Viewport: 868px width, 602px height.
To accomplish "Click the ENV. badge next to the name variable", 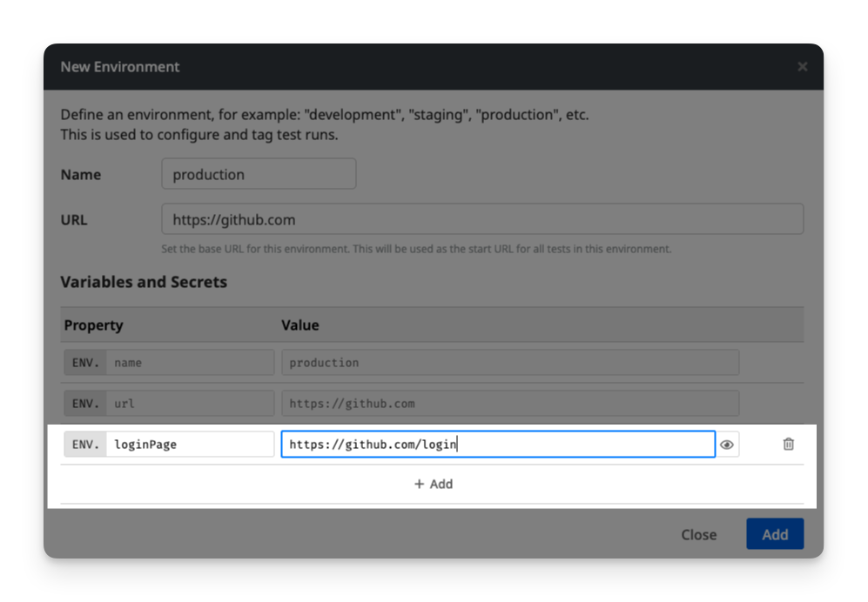I will tap(84, 362).
